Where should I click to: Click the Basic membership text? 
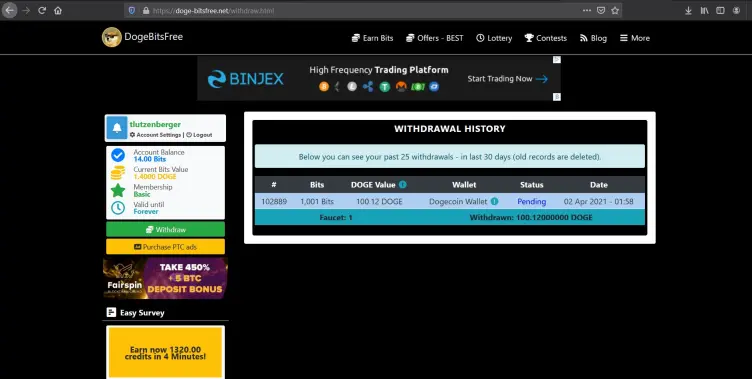[x=142, y=194]
